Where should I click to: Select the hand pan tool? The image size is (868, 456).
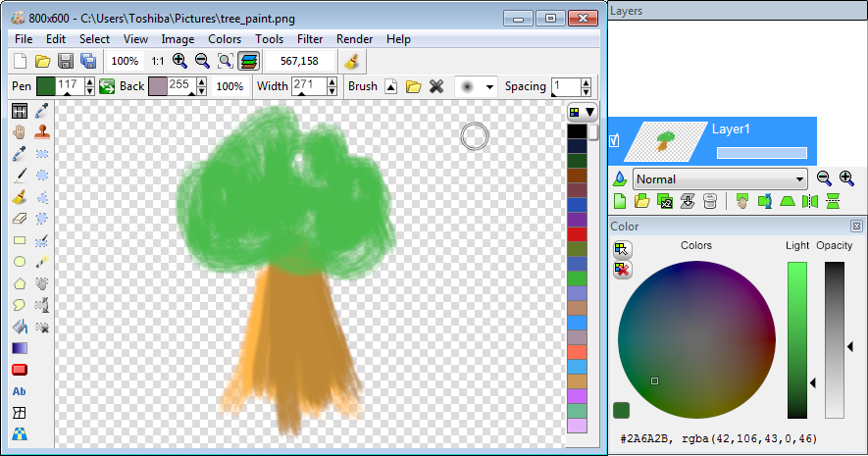click(19, 132)
